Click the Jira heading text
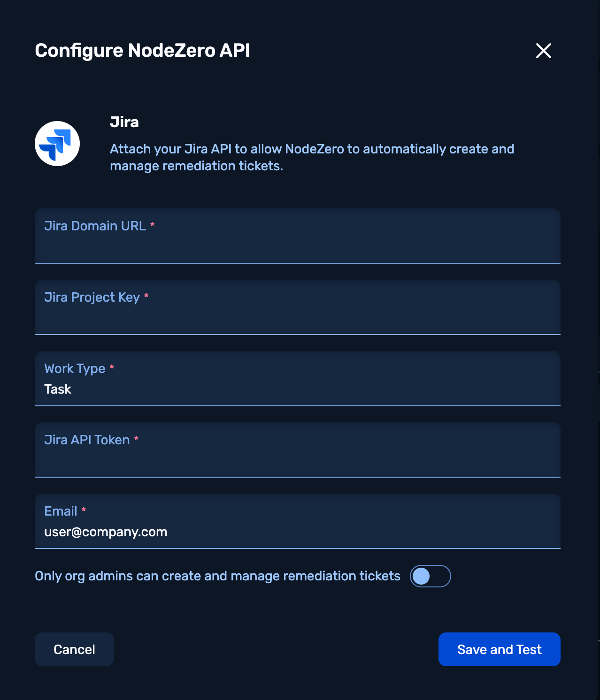 (124, 122)
